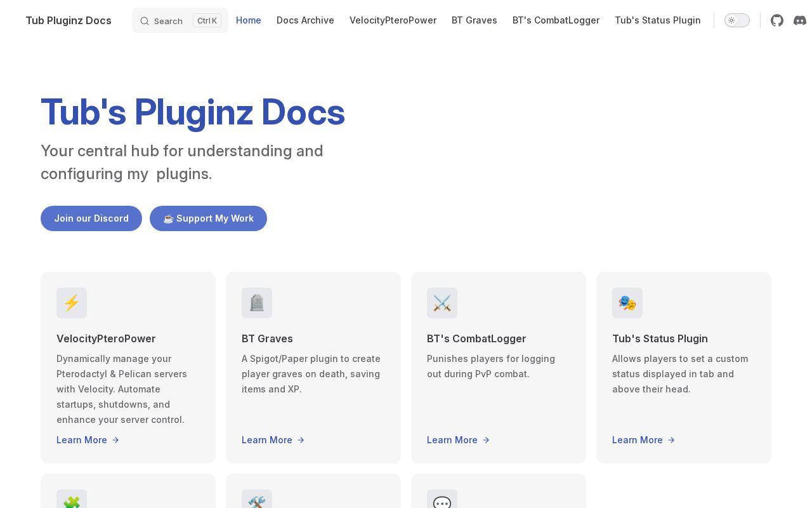Select the Home nav item
This screenshot has width=812, height=508.
click(249, 20)
